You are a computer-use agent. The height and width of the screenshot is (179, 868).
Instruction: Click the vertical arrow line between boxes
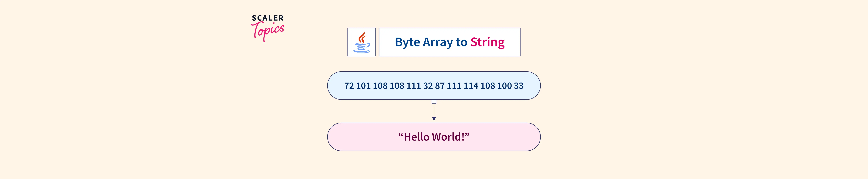click(434, 110)
